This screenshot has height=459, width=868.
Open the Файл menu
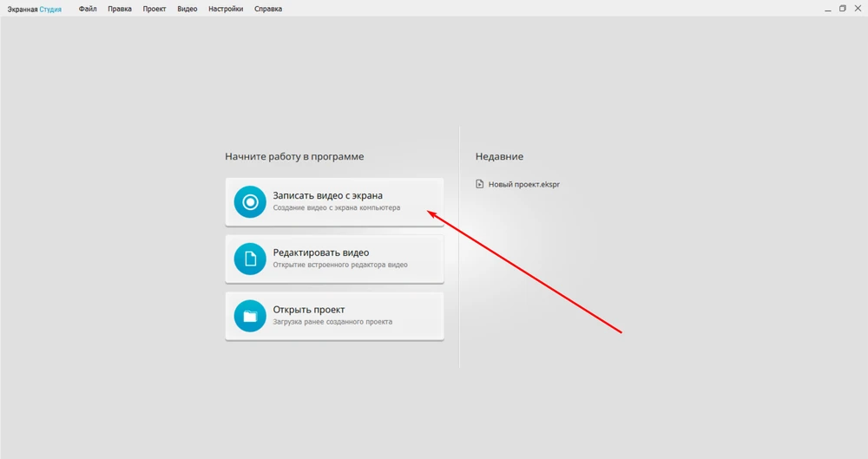88,9
